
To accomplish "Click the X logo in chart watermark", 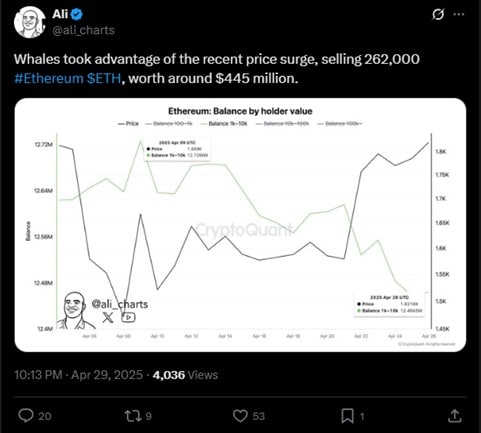I will [x=108, y=317].
